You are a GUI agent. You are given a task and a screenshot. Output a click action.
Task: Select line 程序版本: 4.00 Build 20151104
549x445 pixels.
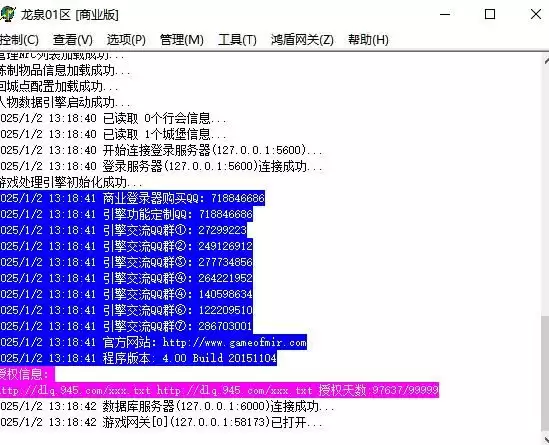pos(138,359)
